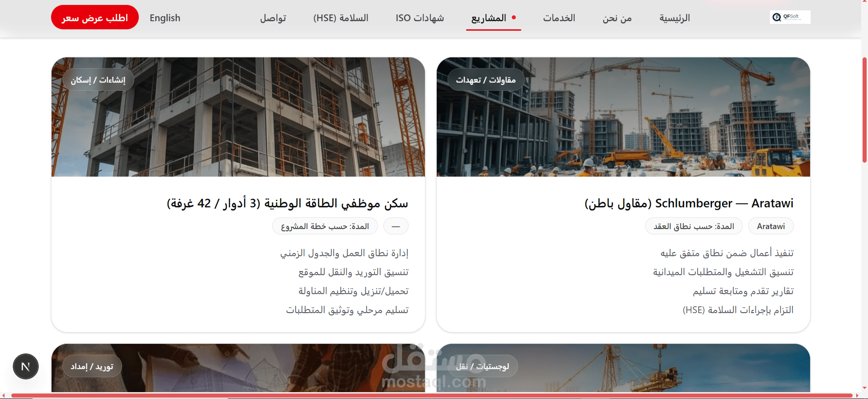Screen dimensions: 868x399
Task: Select the text تحميل/تنزيل وتنظيم المناولة
Action: tap(354, 291)
